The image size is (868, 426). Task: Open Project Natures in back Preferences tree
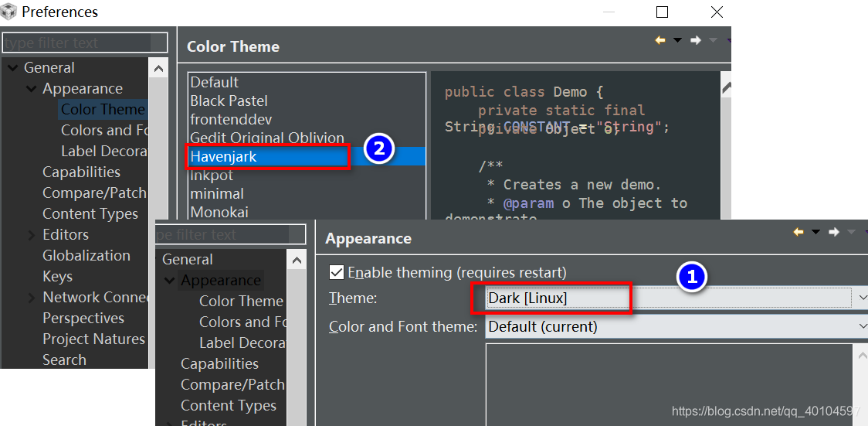pos(94,339)
